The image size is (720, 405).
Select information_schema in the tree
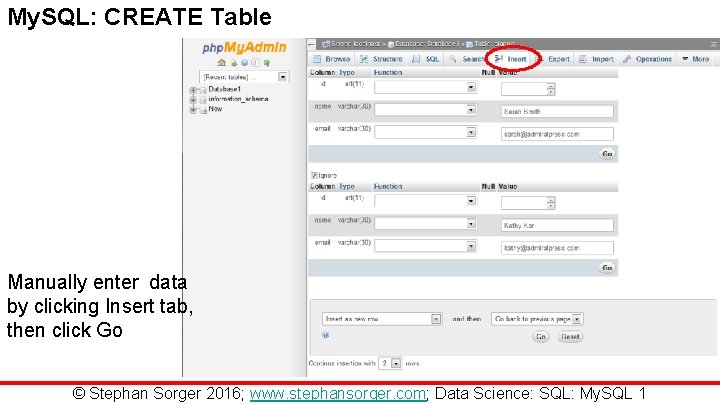coord(238,99)
